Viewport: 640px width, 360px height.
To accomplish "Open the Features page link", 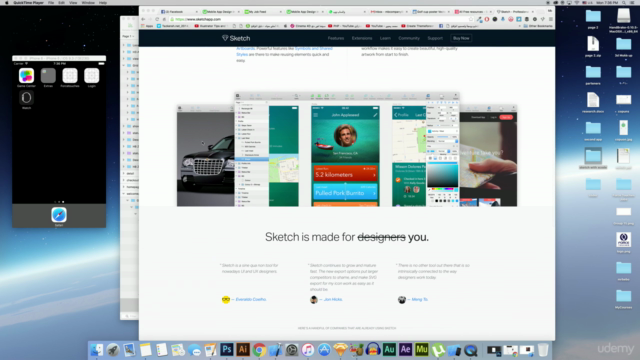I will pos(336,38).
